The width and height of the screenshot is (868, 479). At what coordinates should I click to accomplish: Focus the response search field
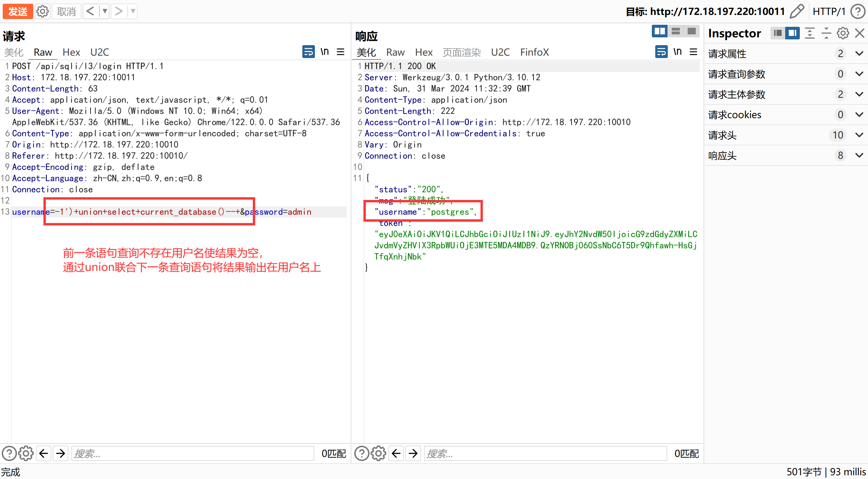(x=545, y=454)
